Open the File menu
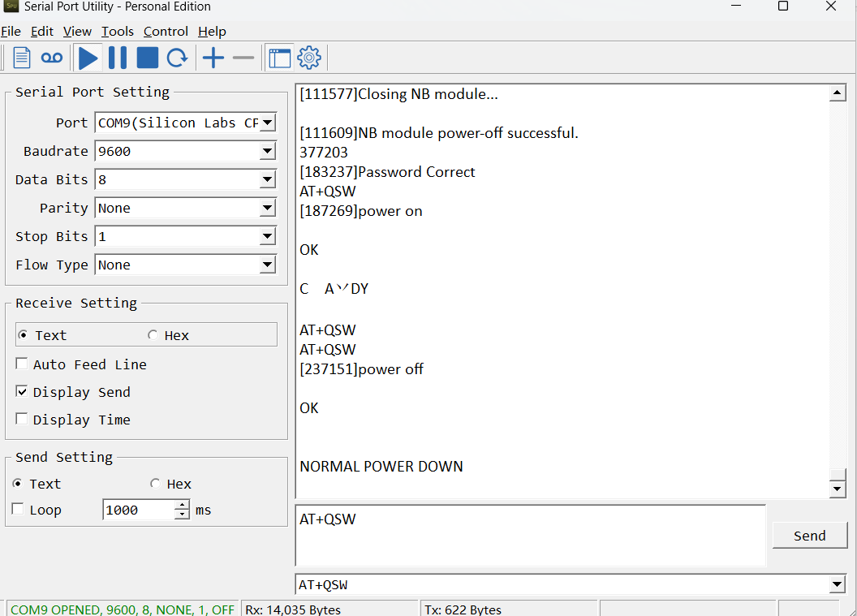This screenshot has height=616, width=857. (11, 31)
